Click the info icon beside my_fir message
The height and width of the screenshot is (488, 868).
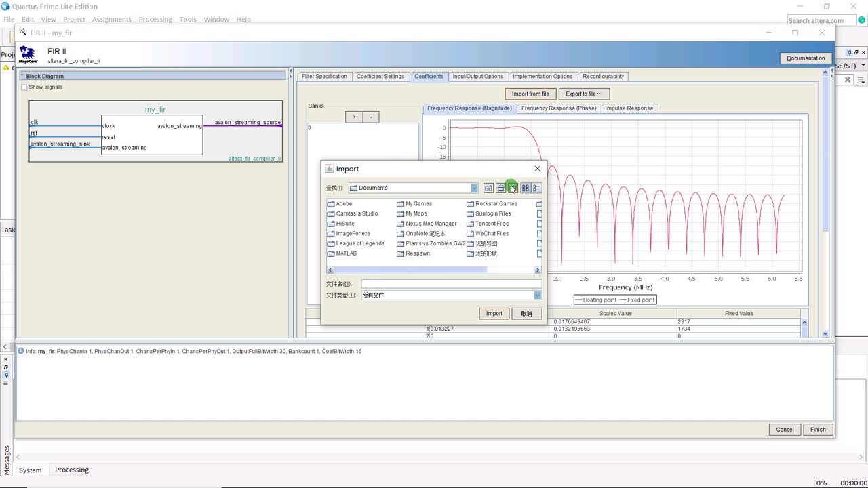21,351
